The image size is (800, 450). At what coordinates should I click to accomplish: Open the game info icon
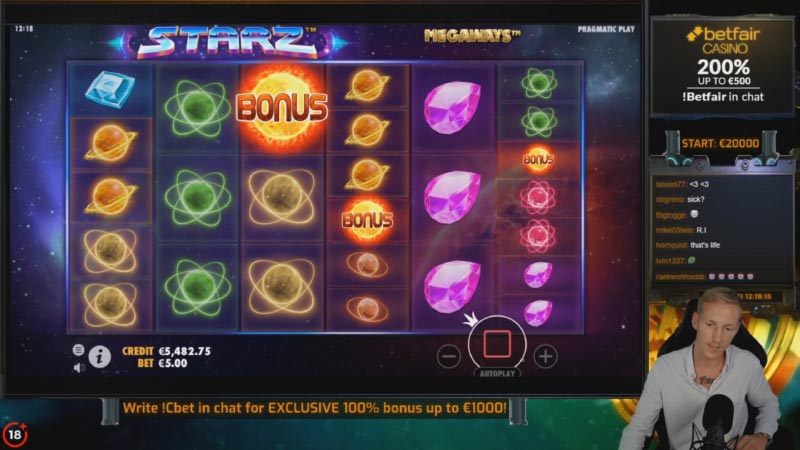(x=99, y=356)
